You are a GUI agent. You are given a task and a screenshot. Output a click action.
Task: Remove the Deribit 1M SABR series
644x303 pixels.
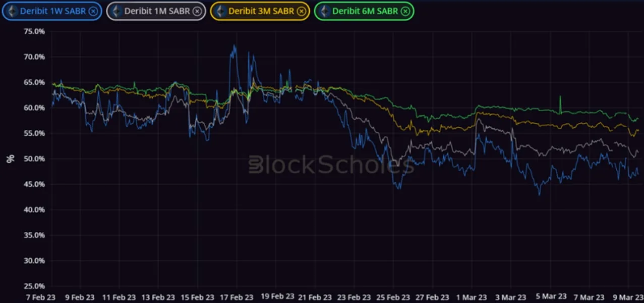(197, 11)
